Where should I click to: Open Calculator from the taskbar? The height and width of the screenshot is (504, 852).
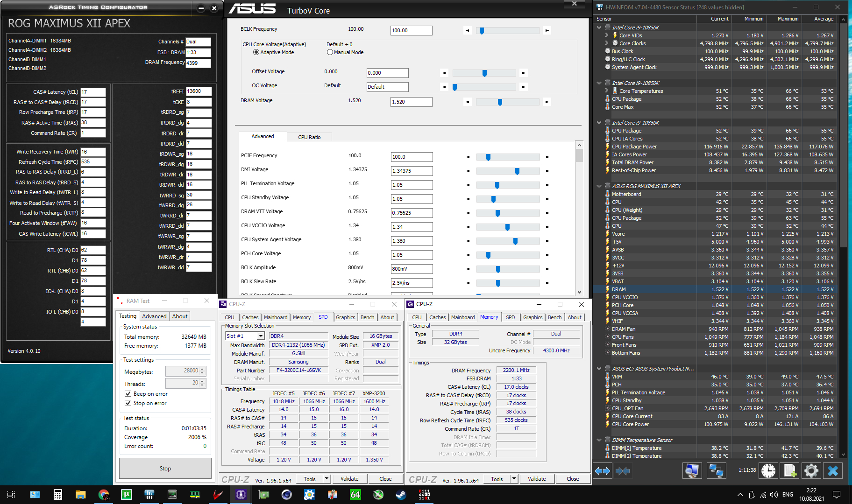(x=58, y=495)
